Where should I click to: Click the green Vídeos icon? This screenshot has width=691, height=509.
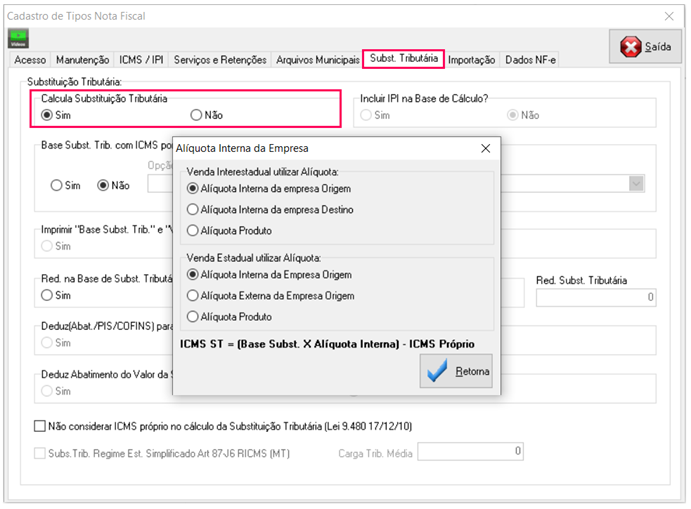click(18, 39)
